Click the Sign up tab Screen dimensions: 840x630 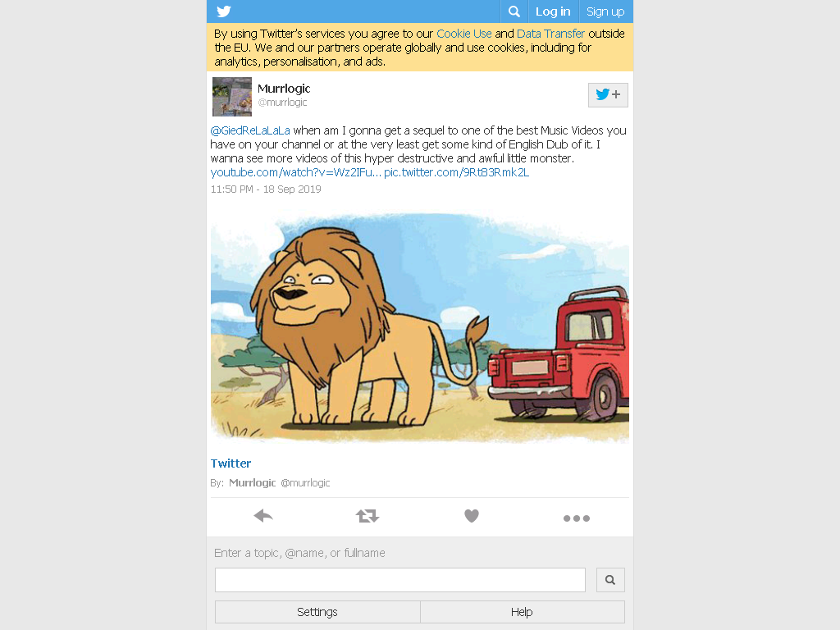[x=605, y=11]
